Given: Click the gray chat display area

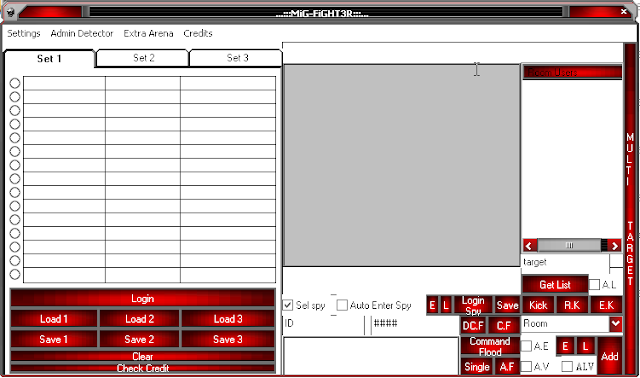Looking at the screenshot, I should point(402,165).
